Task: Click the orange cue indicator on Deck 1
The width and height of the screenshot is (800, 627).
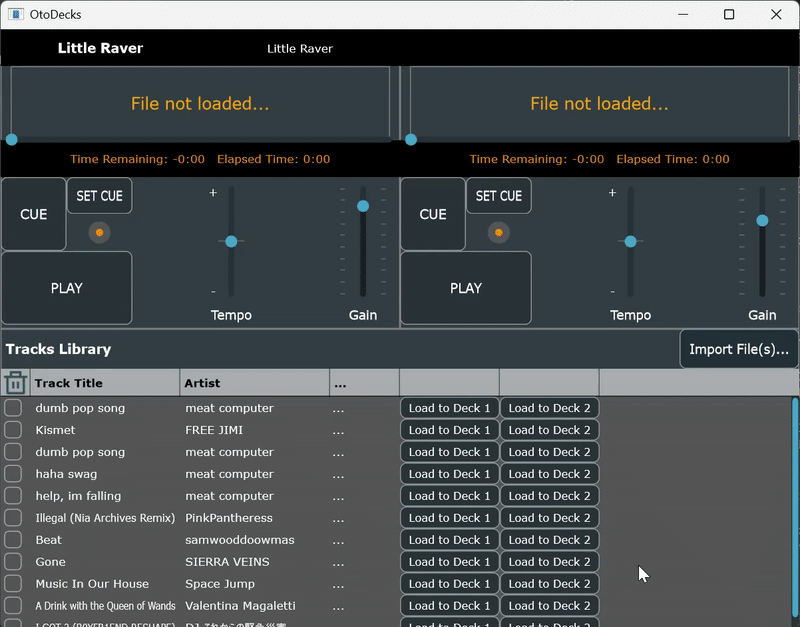Action: [99, 233]
